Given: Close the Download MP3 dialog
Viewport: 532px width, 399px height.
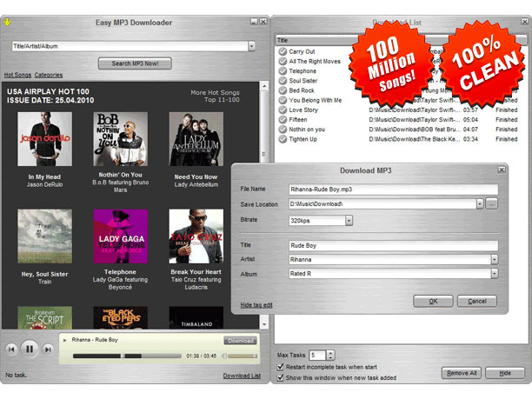Looking at the screenshot, I should [502, 170].
